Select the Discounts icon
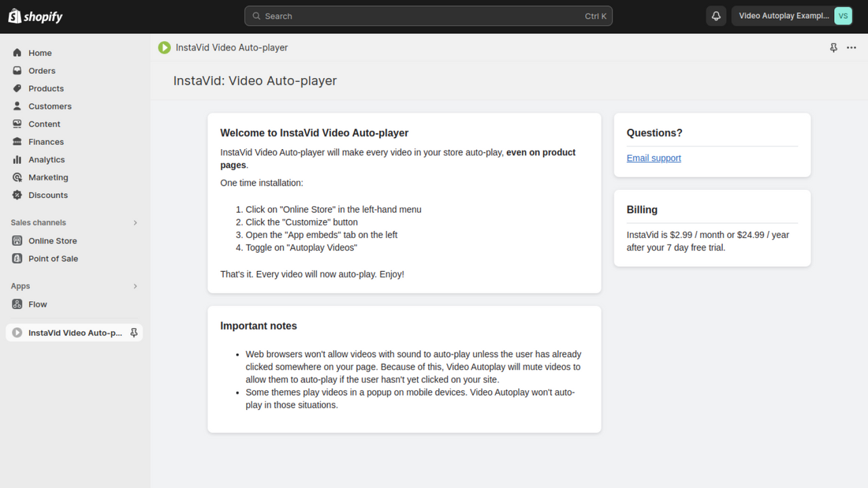 tap(16, 195)
